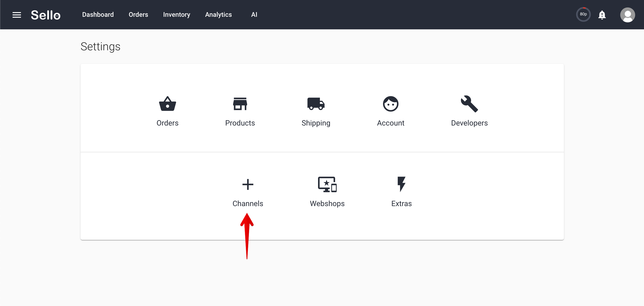The width and height of the screenshot is (644, 306).
Task: Open Extras settings label
Action: [401, 203]
